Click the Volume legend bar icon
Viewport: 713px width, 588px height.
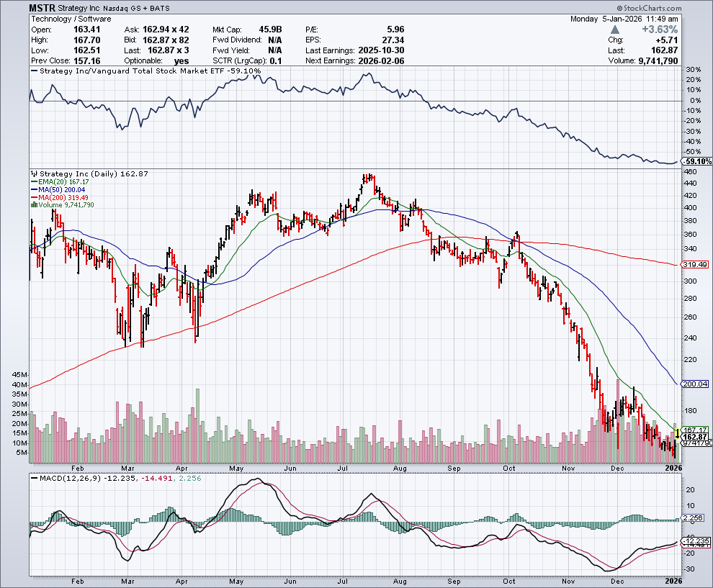click(34, 205)
